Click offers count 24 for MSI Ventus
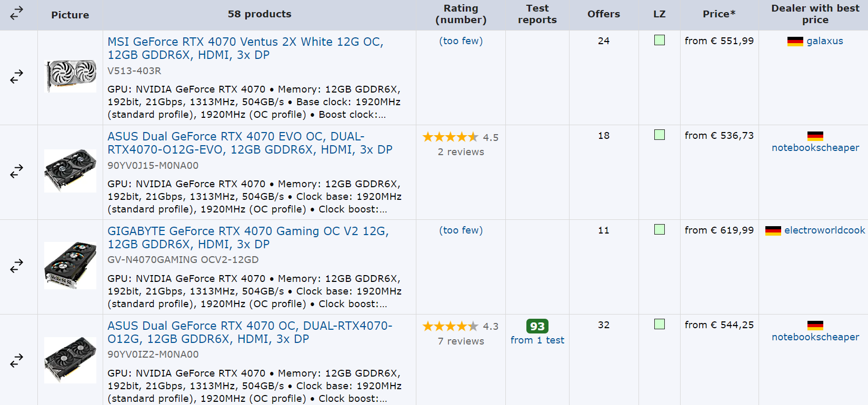The width and height of the screenshot is (868, 405). tap(603, 41)
